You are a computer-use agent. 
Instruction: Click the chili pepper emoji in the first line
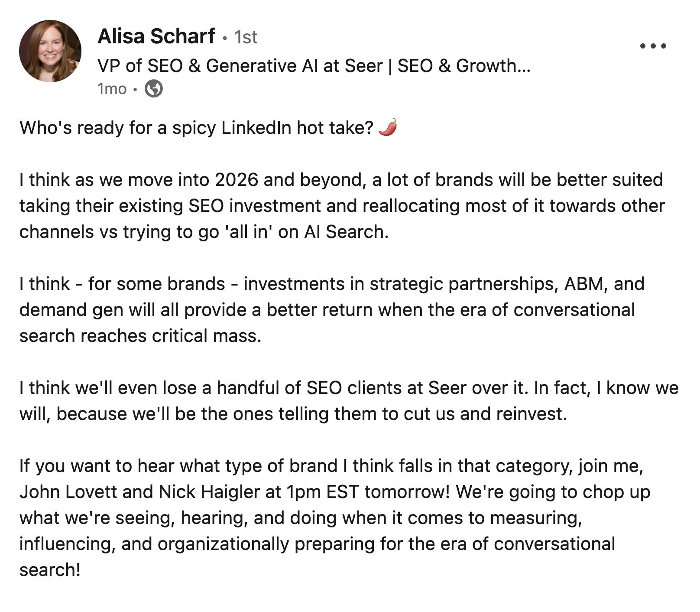click(x=389, y=127)
